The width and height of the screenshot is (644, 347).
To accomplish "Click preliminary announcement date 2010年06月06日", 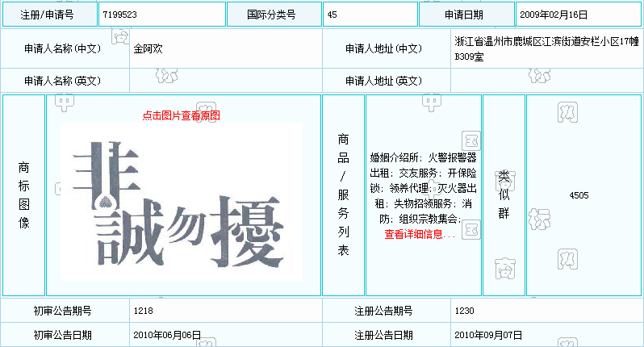I will pyautogui.click(x=167, y=335).
